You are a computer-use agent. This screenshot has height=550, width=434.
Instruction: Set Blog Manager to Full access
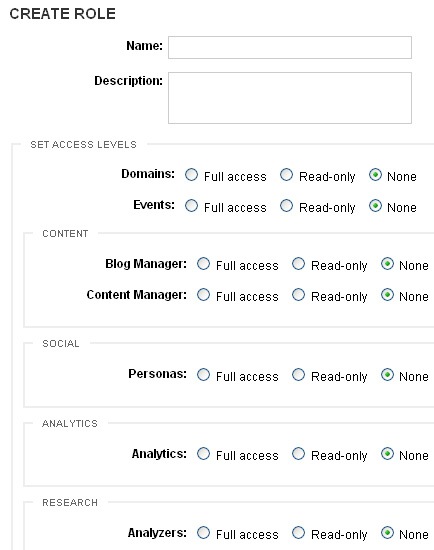coord(203,264)
